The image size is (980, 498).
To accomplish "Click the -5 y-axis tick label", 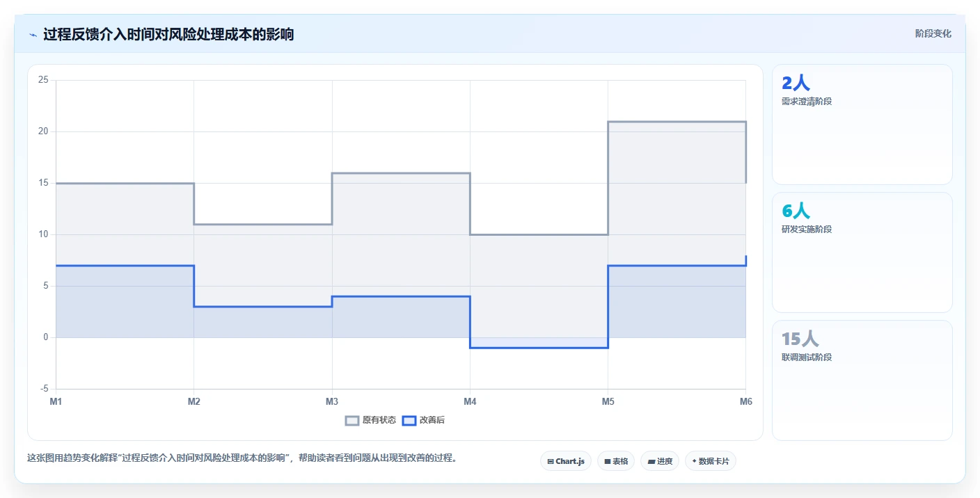I will (x=44, y=389).
